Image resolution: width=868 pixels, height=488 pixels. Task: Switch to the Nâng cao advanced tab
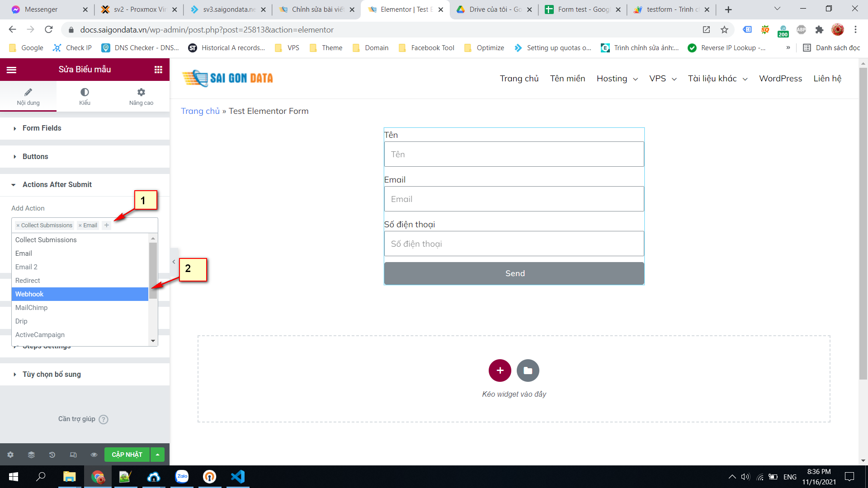tap(141, 97)
